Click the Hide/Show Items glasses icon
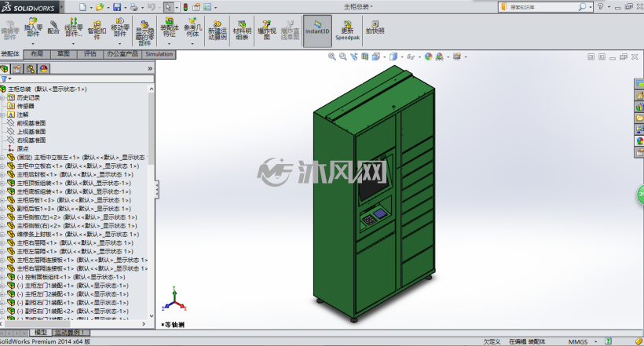Image resolution: width=644 pixels, height=346 pixels. tap(410, 56)
